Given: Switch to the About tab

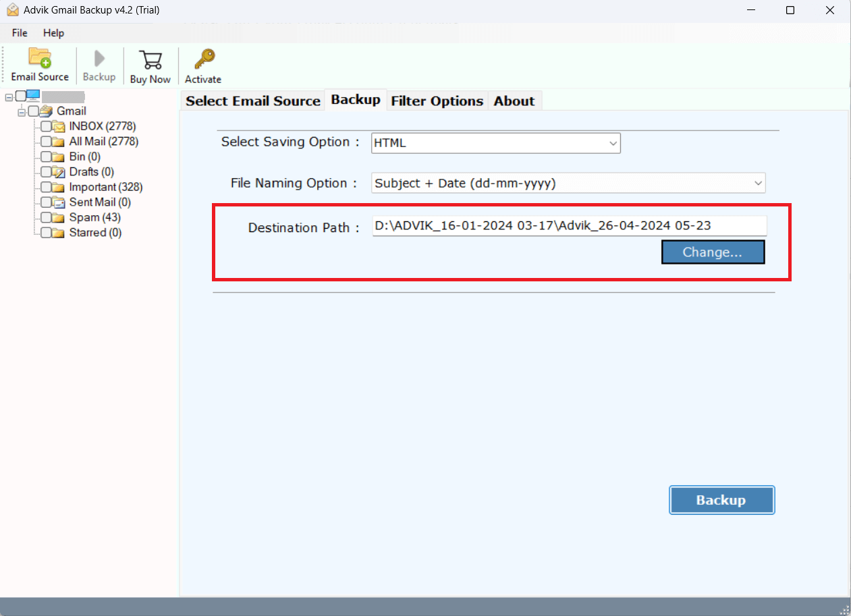Looking at the screenshot, I should 514,101.
